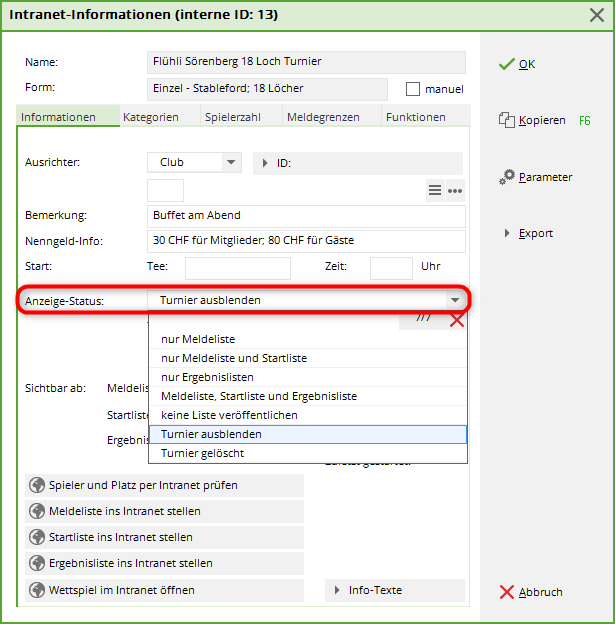The height and width of the screenshot is (624, 615).
Task: Expand the Info-Texte section
Action: click(x=395, y=590)
